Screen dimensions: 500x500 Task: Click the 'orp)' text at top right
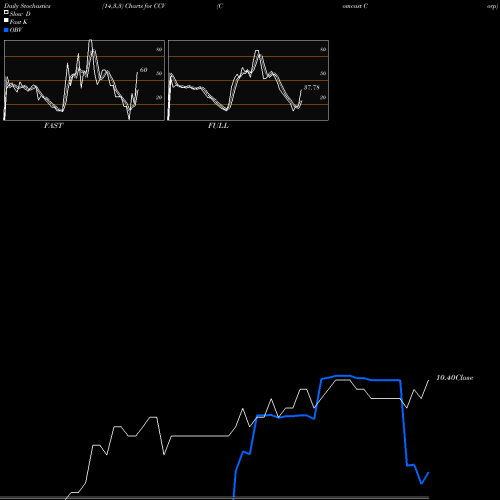(x=492, y=6)
